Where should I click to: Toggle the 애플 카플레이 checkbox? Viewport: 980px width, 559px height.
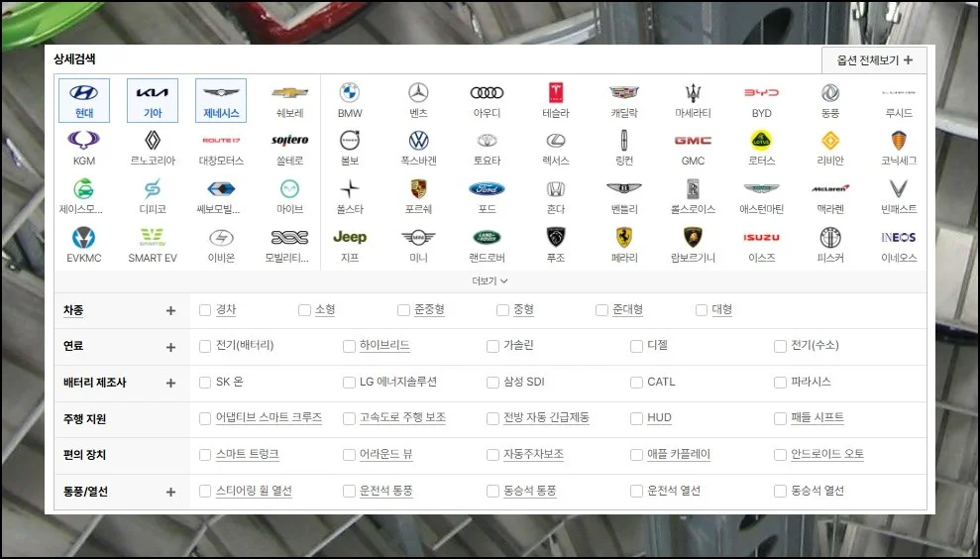pyautogui.click(x=636, y=455)
